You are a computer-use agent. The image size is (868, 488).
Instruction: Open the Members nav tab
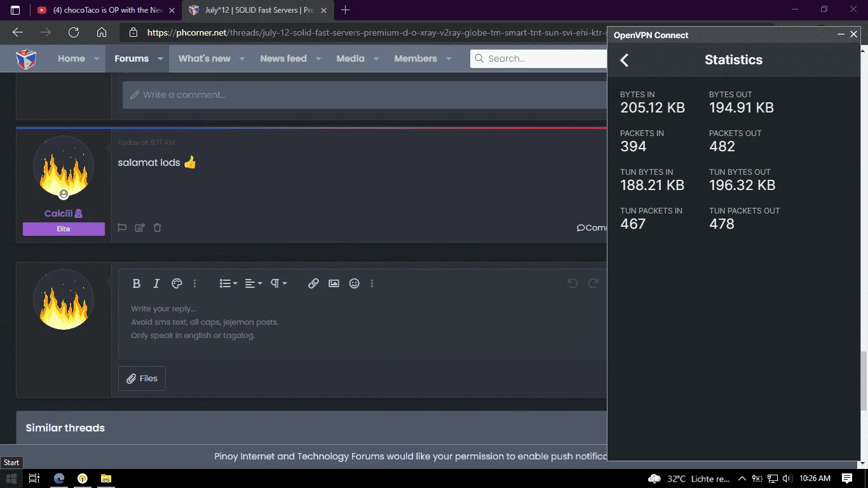(416, 58)
